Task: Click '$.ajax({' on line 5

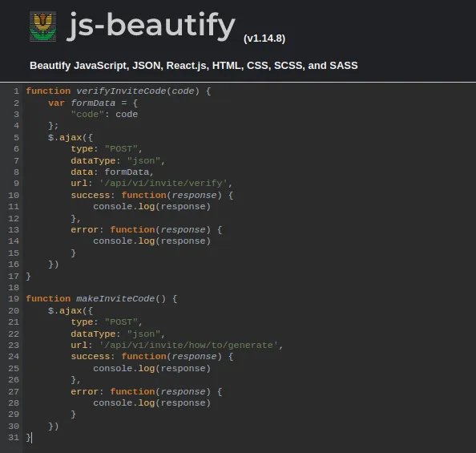Action: click(x=71, y=138)
